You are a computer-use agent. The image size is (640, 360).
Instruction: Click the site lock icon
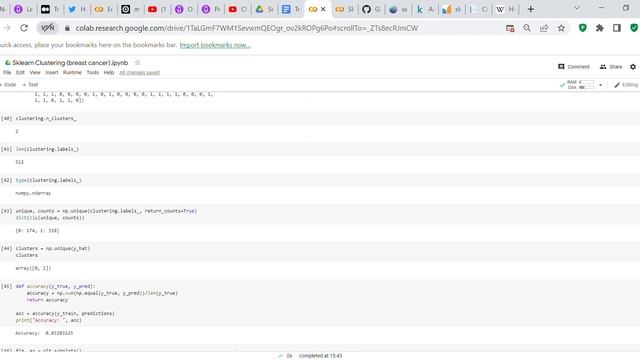click(67, 28)
